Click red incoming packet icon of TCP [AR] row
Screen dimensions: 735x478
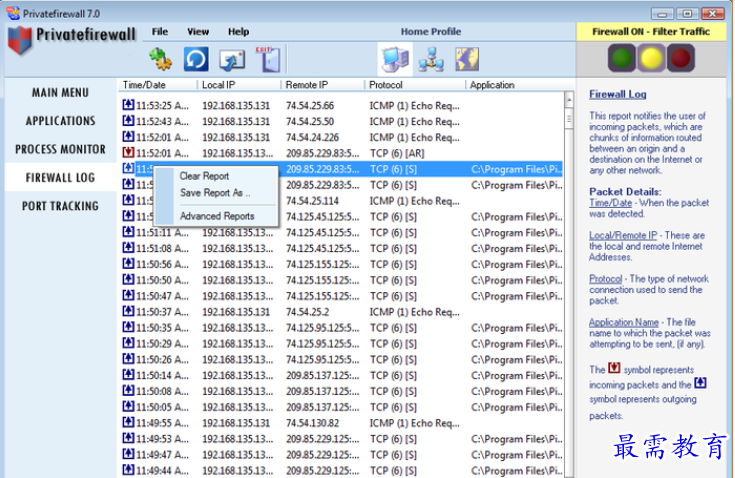coord(128,153)
